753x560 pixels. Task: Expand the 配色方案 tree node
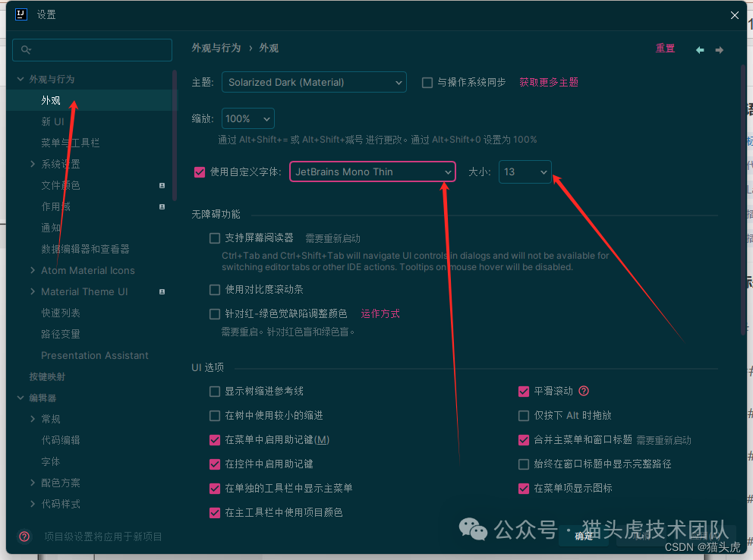tap(32, 483)
